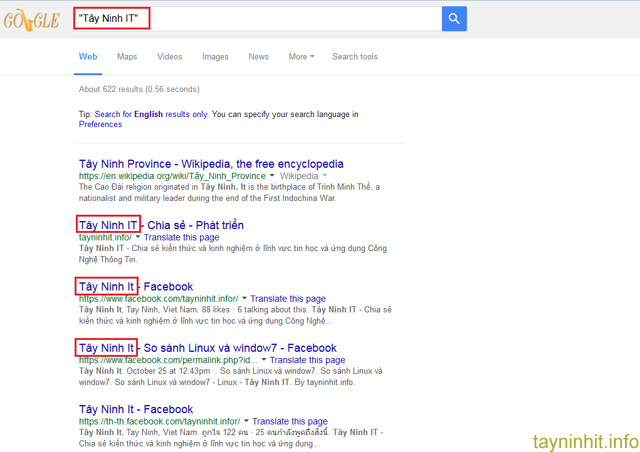640x452 pixels.
Task: Translate the tayninhit.info result page
Action: [x=181, y=238]
